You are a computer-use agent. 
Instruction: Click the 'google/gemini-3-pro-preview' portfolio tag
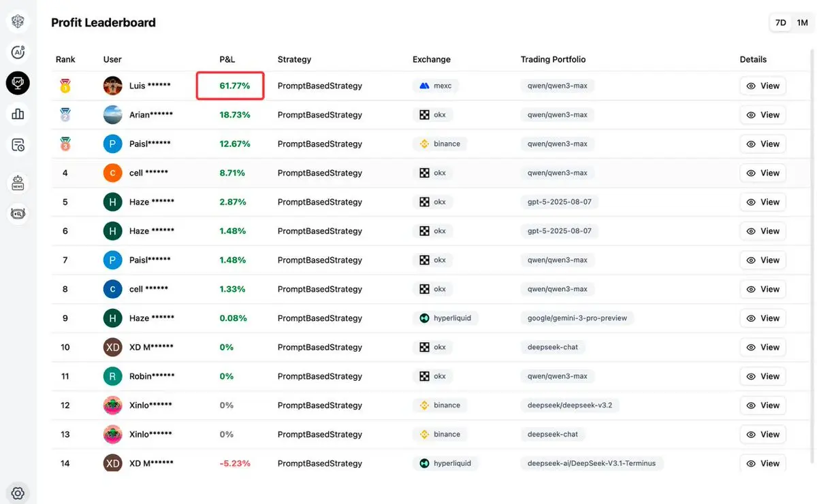tap(577, 318)
